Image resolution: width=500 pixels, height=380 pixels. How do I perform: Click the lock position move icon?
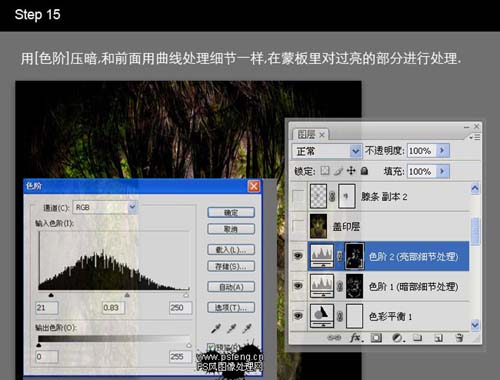pos(351,171)
